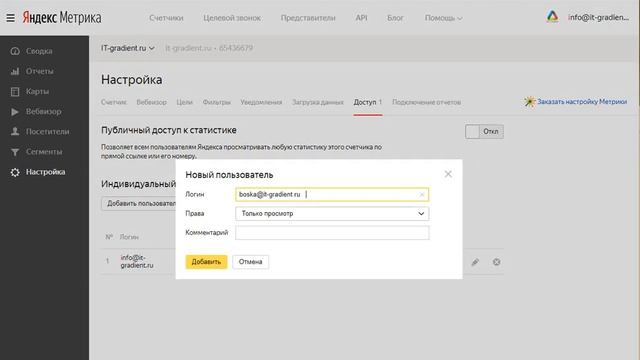This screenshot has height=360, width=640.
Task: Open Блог in top navigation
Action: pyautogui.click(x=395, y=18)
